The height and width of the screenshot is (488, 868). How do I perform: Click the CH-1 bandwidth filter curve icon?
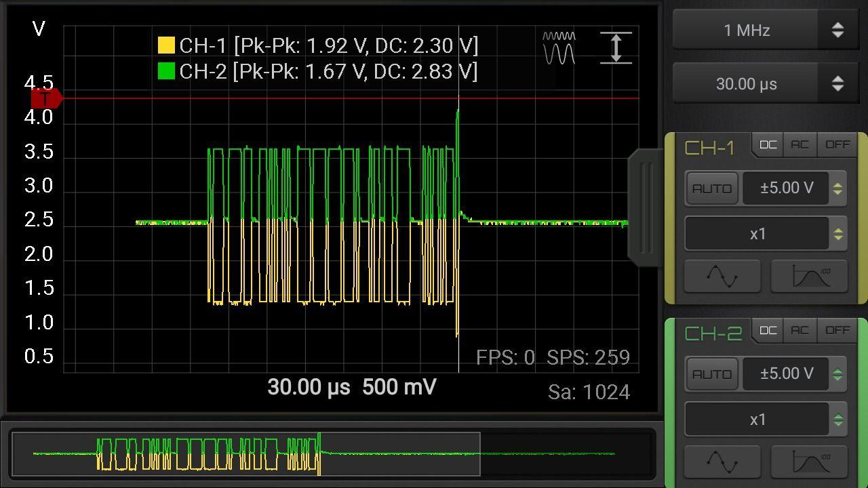(x=810, y=276)
